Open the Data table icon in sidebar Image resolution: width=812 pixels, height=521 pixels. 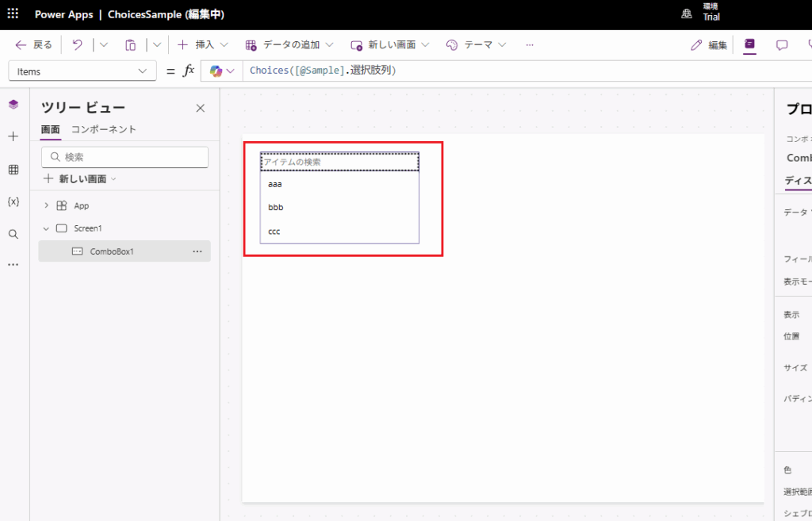click(13, 170)
